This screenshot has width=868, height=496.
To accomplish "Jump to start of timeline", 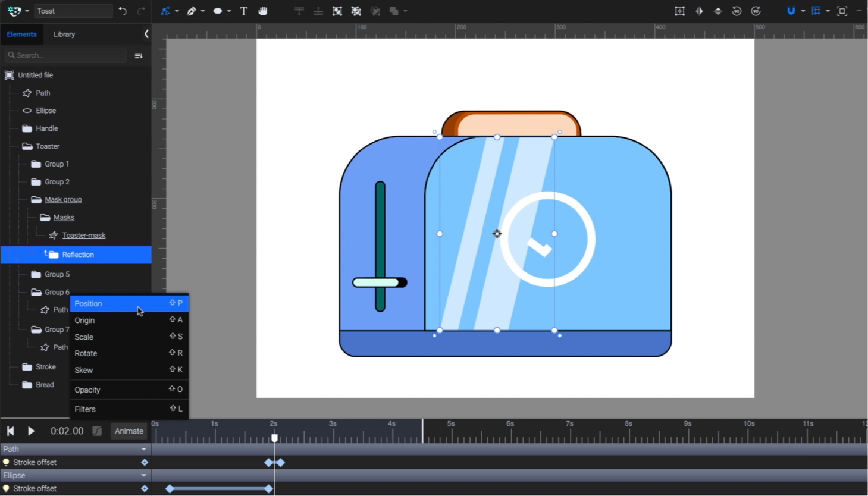I will click(10, 431).
